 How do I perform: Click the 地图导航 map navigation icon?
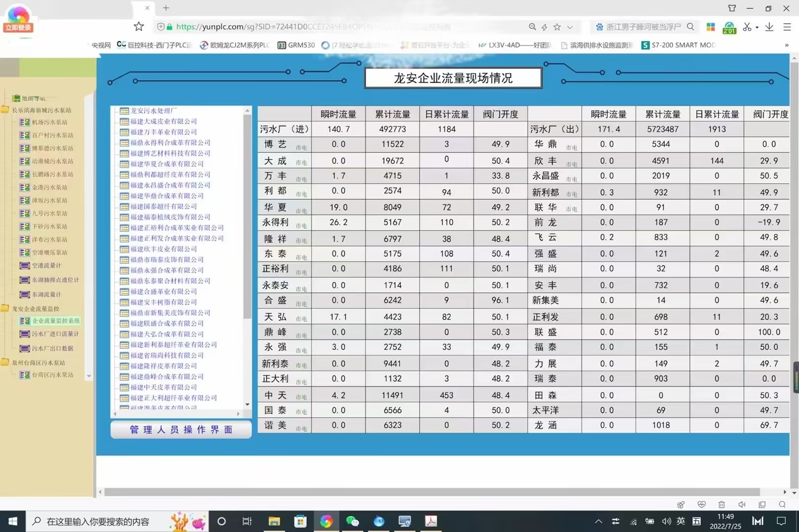[x=16, y=98]
